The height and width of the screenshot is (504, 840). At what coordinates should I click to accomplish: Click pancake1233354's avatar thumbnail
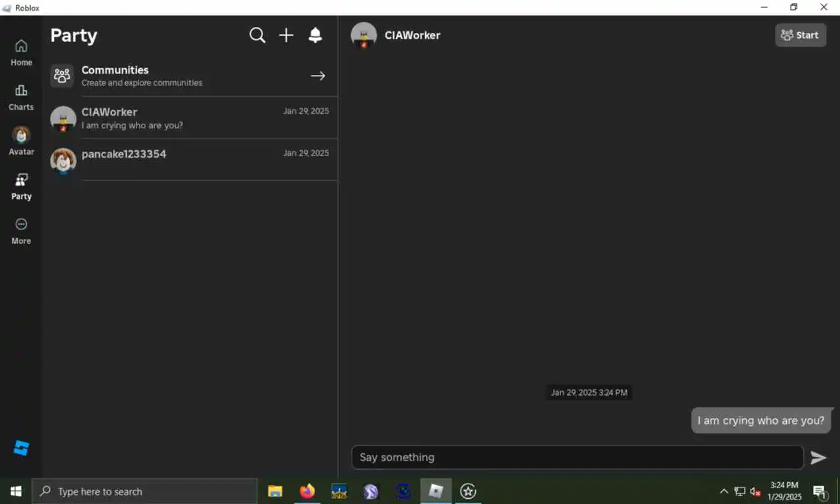pyautogui.click(x=63, y=161)
